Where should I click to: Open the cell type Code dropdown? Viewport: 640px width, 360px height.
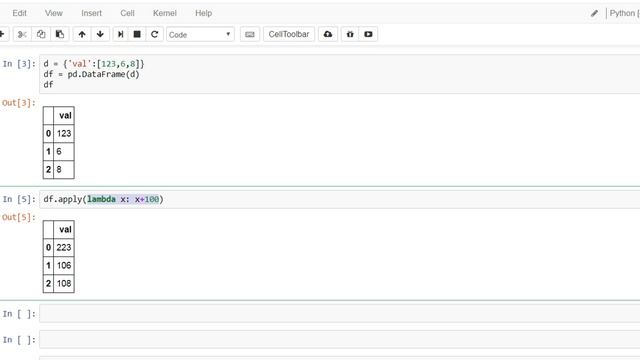[200, 35]
